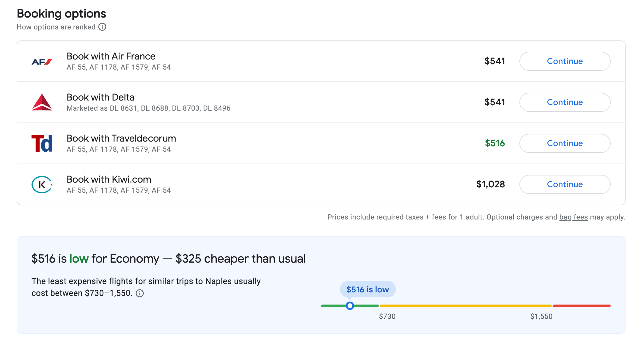Click the Delta logo icon
644x345 pixels.
pos(42,102)
